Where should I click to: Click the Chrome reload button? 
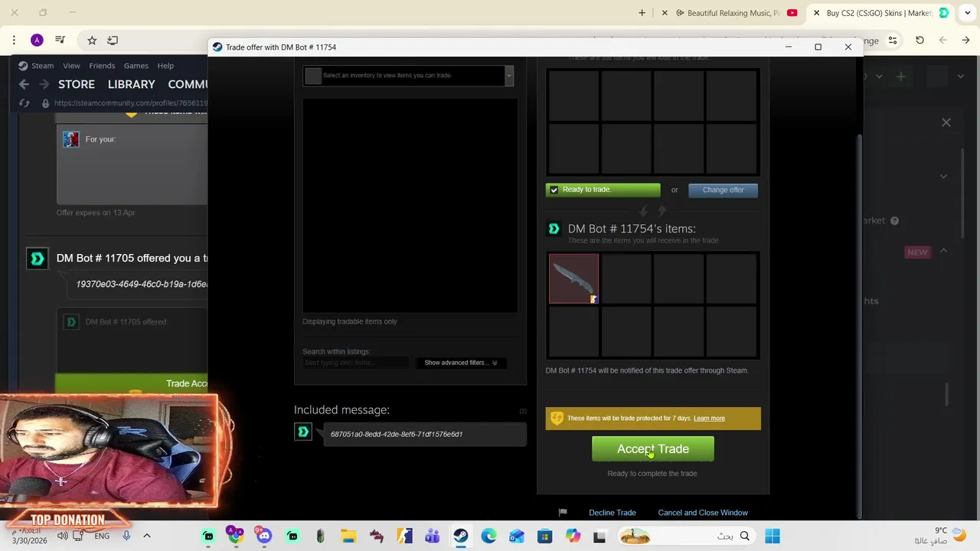[920, 40]
